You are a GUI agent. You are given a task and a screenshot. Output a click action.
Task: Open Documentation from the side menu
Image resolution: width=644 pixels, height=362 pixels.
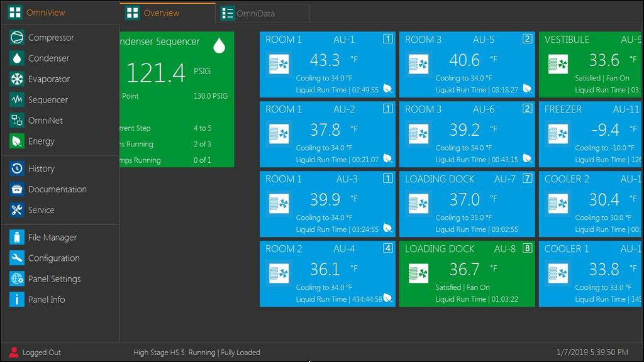57,189
